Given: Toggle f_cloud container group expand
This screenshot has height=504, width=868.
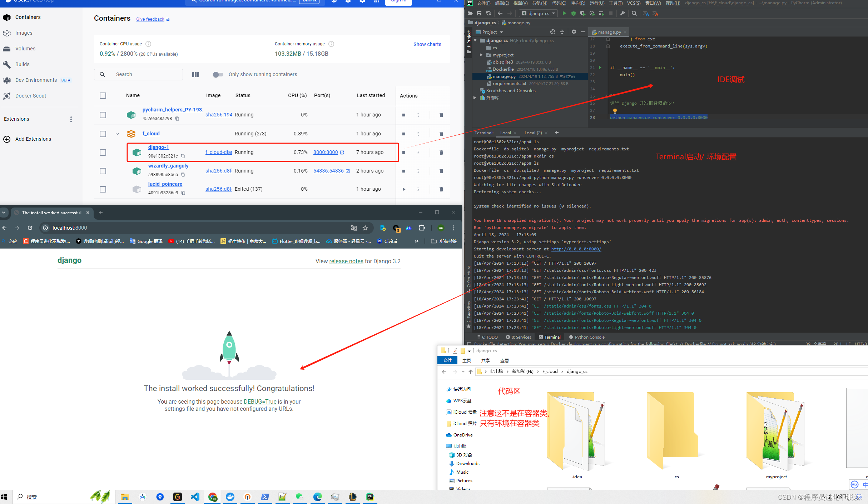Looking at the screenshot, I should (118, 133).
